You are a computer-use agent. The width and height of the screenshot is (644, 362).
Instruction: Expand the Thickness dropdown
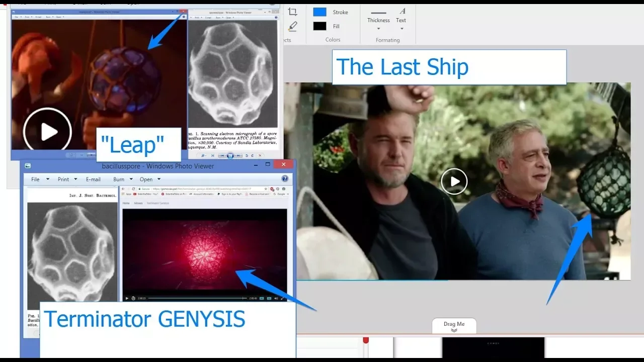[x=378, y=29]
